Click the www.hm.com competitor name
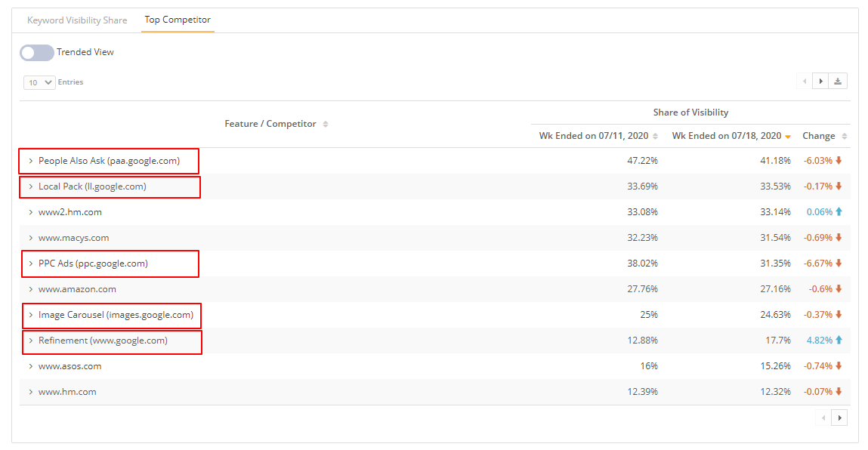 pyautogui.click(x=67, y=392)
